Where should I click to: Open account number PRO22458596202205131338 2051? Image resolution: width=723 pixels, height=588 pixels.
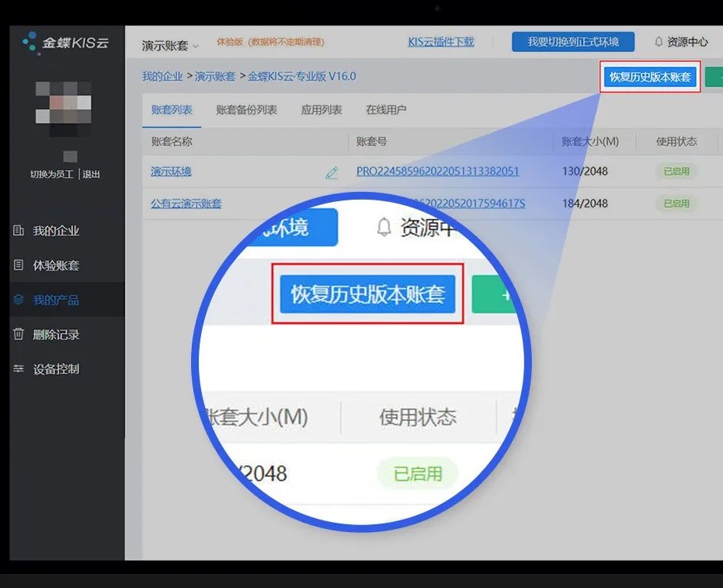(437, 171)
